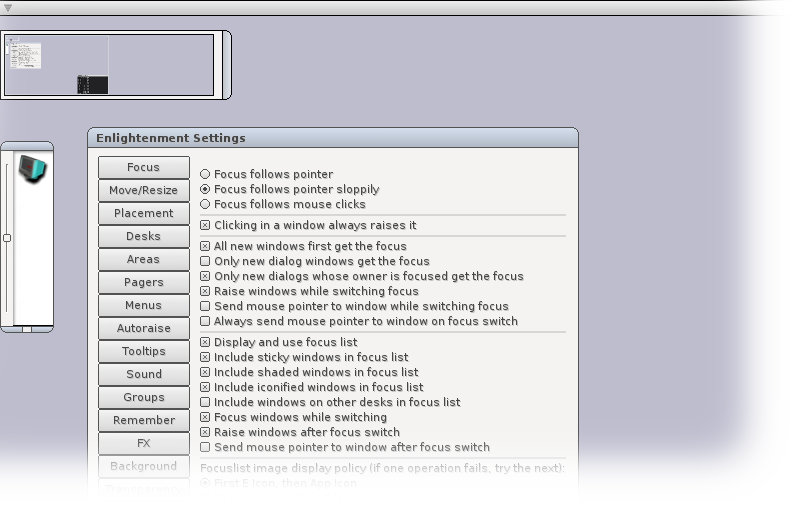Viewport: 800px width, 525px height.
Task: Toggle Include sticky windows in focus list
Action: pyautogui.click(x=205, y=357)
